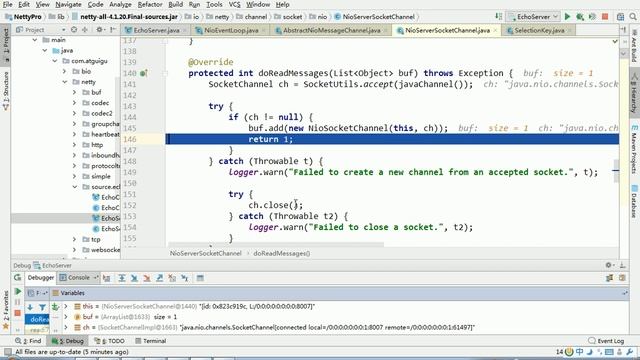Click the frames filter funnel icon

(42, 307)
